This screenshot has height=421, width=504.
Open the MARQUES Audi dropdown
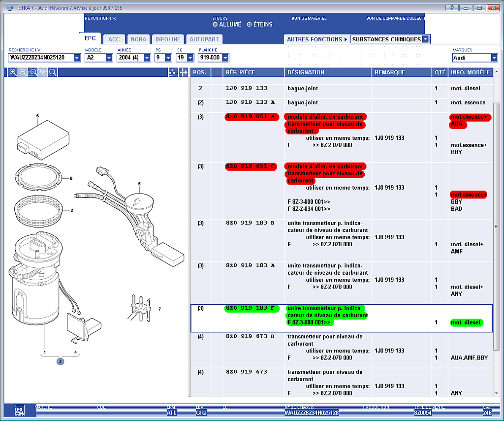click(494, 58)
